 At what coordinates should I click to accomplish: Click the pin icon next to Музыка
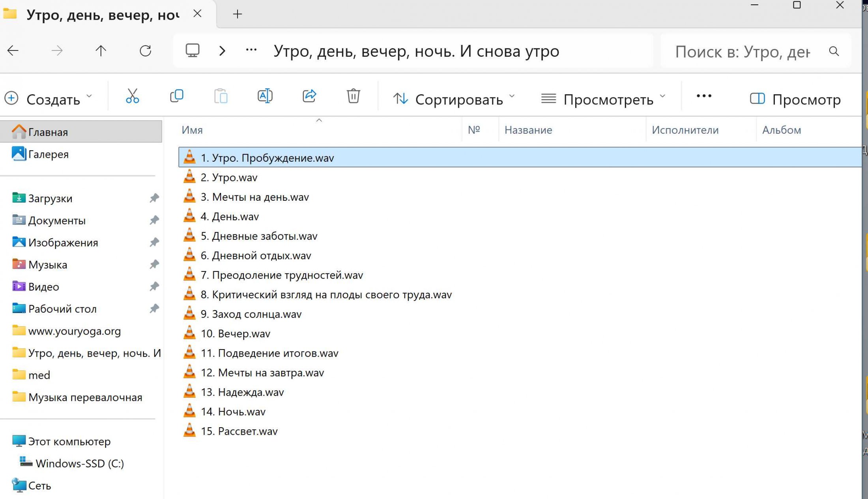(154, 264)
